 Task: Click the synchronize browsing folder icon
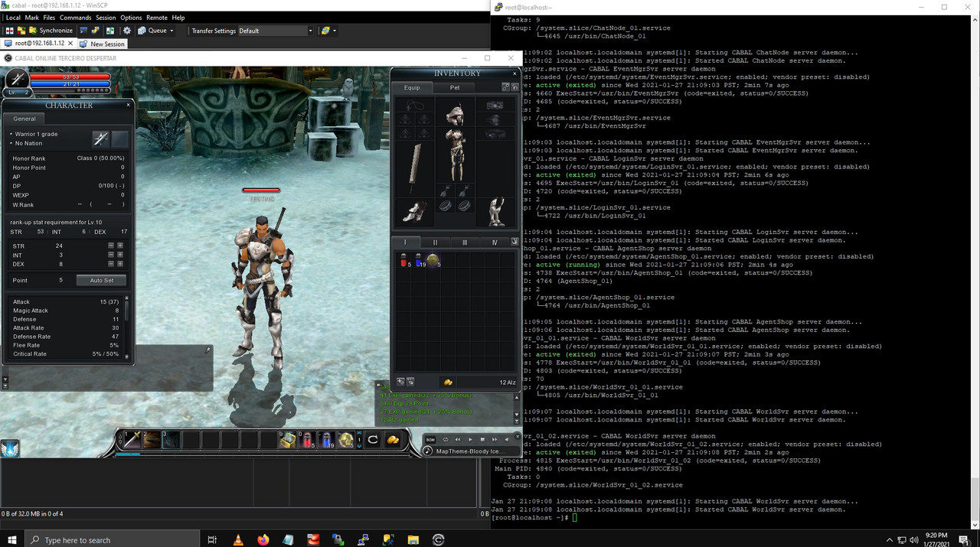click(x=21, y=31)
